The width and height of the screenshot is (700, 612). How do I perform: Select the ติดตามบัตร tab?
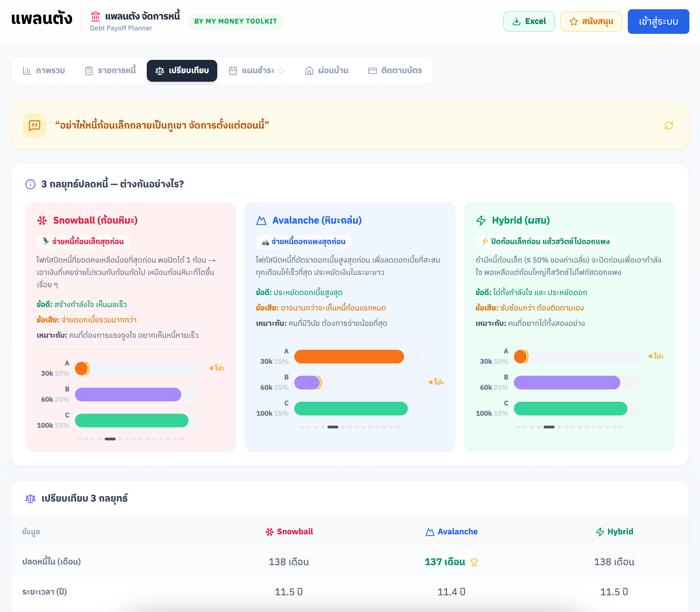[x=395, y=71]
